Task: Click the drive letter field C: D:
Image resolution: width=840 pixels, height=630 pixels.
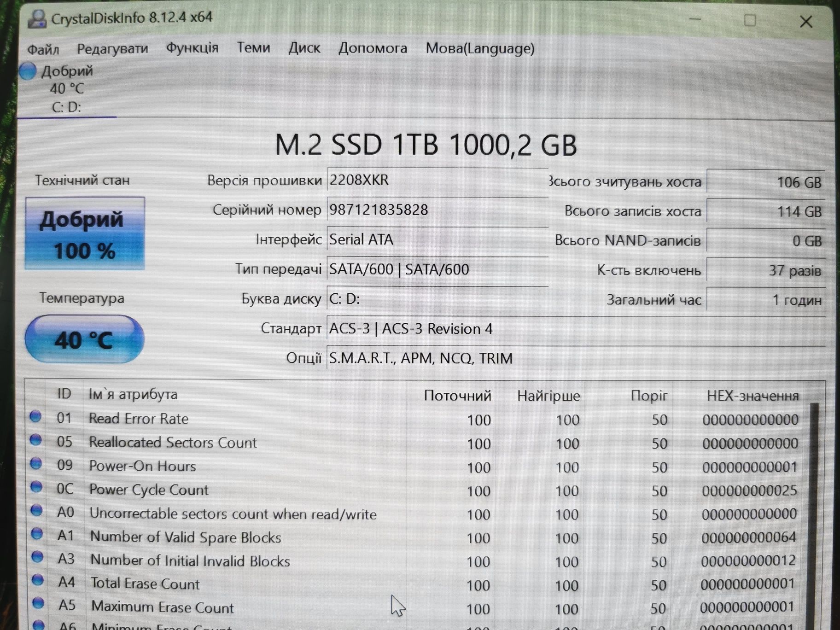Action: click(437, 299)
